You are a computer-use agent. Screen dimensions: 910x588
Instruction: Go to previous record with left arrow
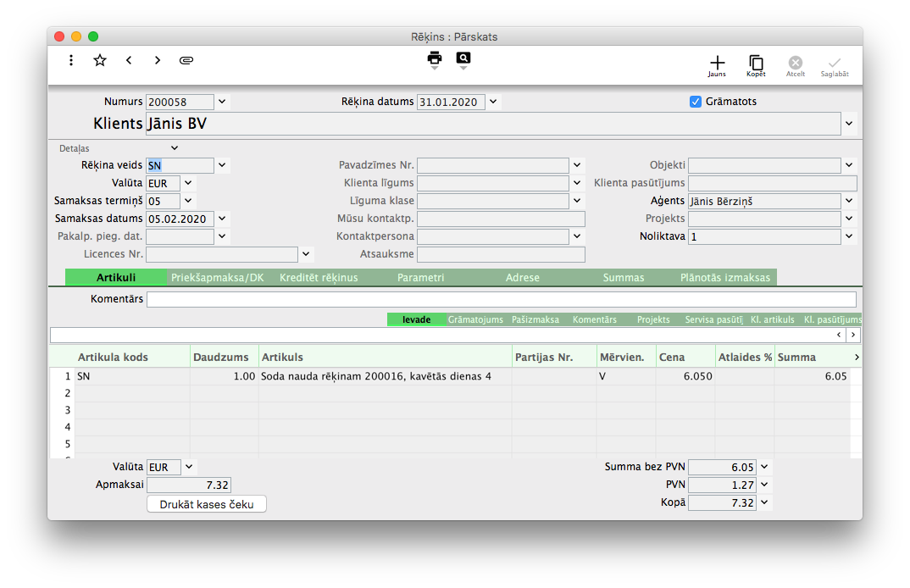[129, 60]
